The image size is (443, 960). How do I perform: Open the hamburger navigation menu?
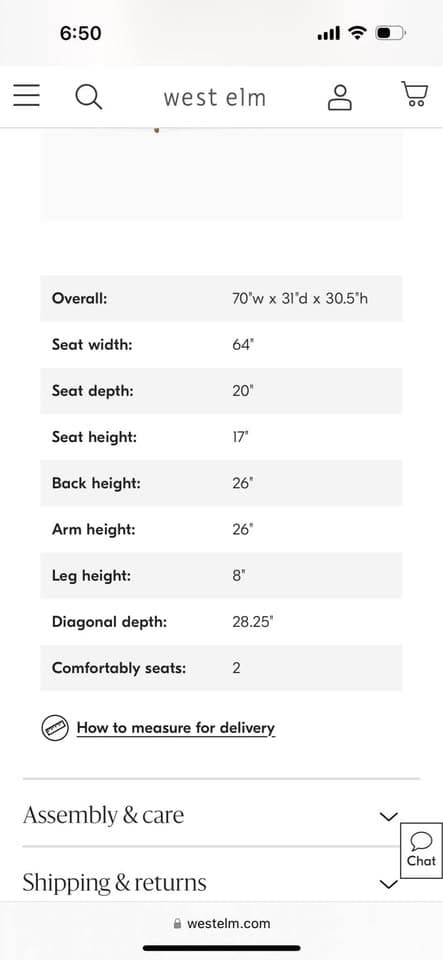click(x=26, y=96)
